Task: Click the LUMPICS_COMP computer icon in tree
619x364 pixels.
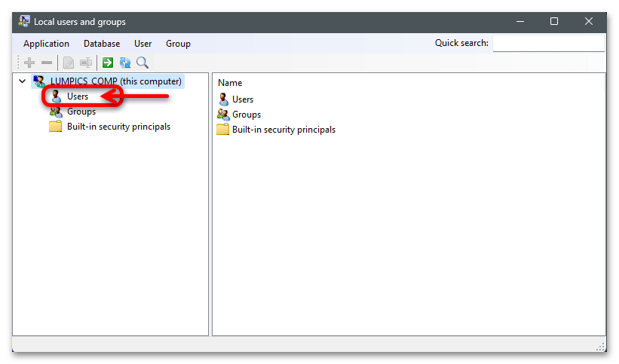Action: tap(39, 81)
